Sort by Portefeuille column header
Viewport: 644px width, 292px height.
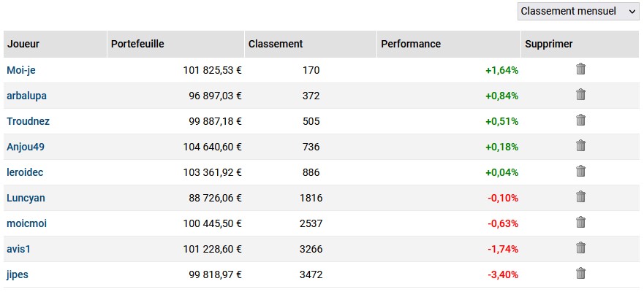pos(137,44)
